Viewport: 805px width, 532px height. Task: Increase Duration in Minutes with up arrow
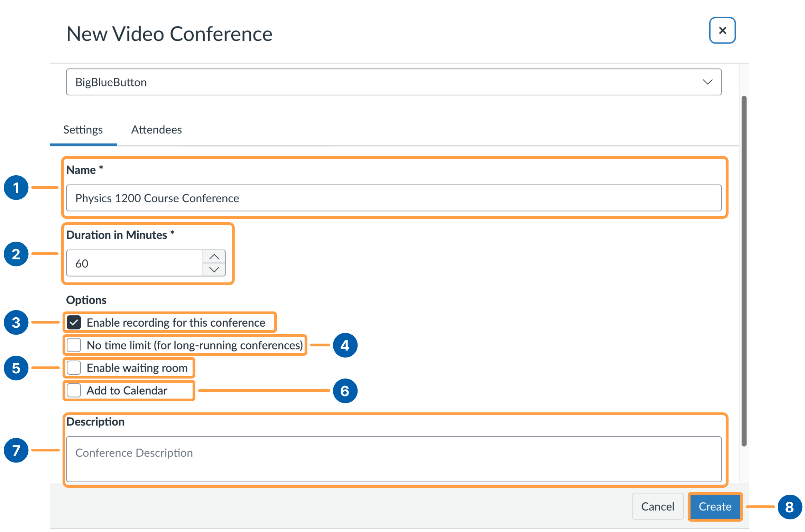214,256
